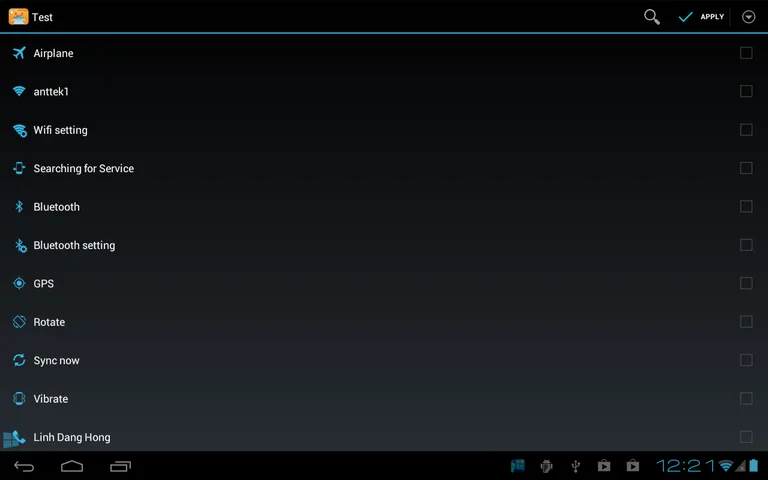
Task: Open search with the magnifier icon
Action: [x=652, y=17]
